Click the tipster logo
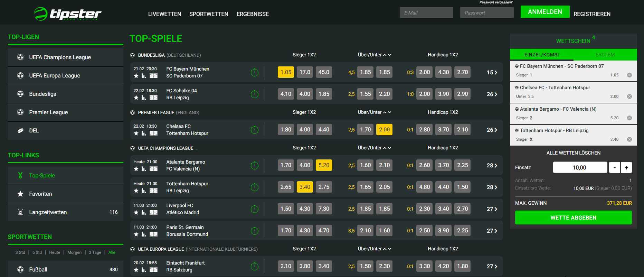The width and height of the screenshot is (644, 277). 68,14
